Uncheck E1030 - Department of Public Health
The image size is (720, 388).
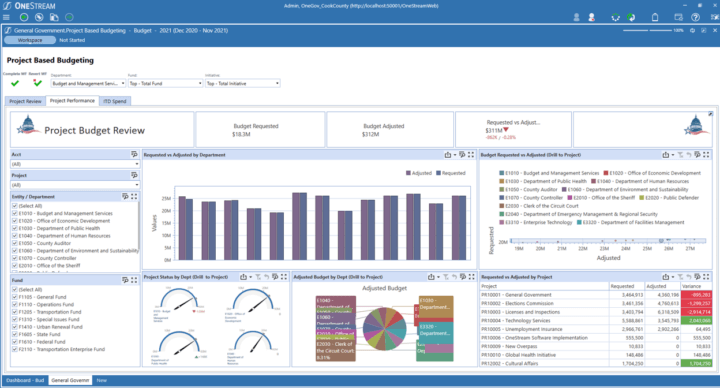(x=15, y=228)
